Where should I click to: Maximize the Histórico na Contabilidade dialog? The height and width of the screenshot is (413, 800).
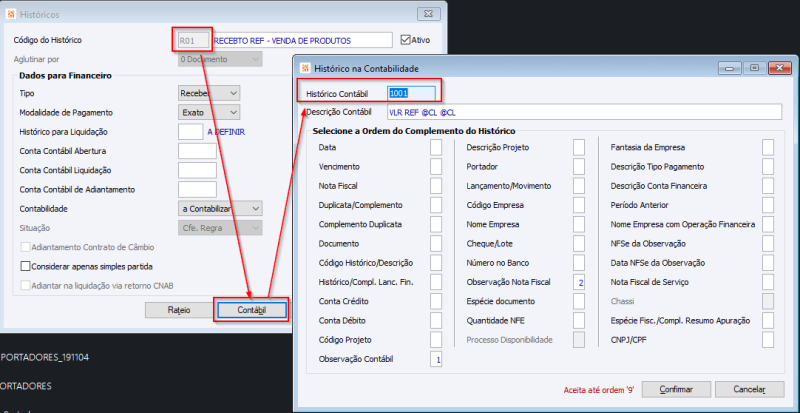click(x=754, y=67)
